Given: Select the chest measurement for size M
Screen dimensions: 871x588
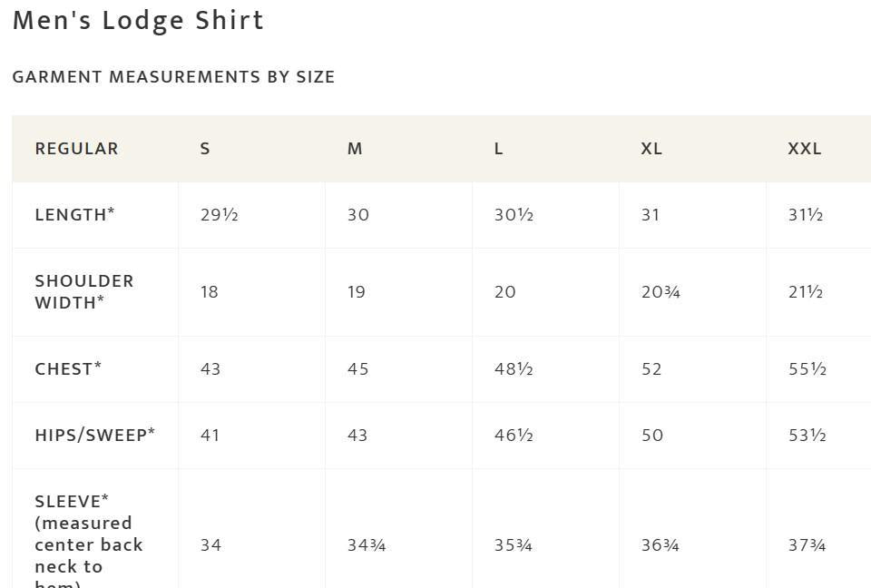Looking at the screenshot, I should pos(357,369).
